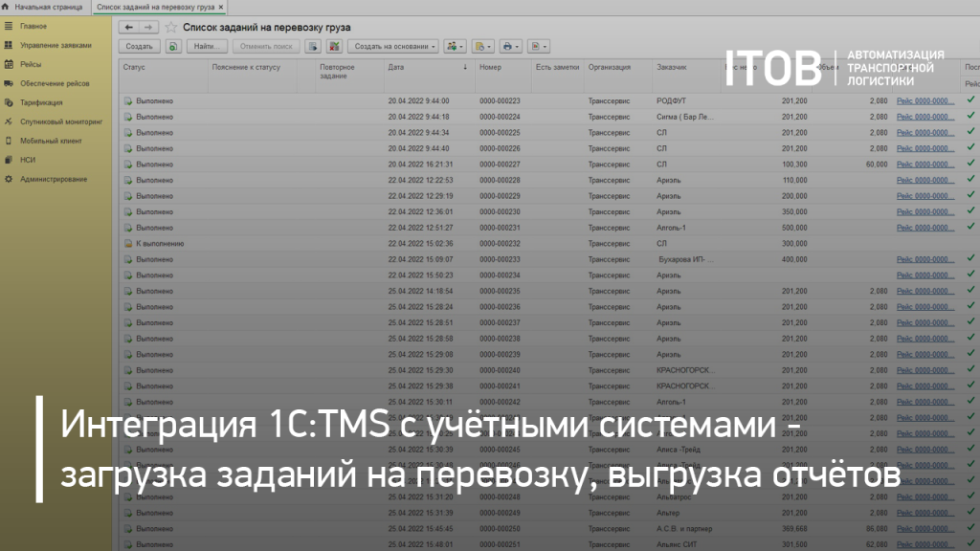980x551 pixels.
Task: Go back with the left arrow button
Action: pyautogui.click(x=128, y=28)
